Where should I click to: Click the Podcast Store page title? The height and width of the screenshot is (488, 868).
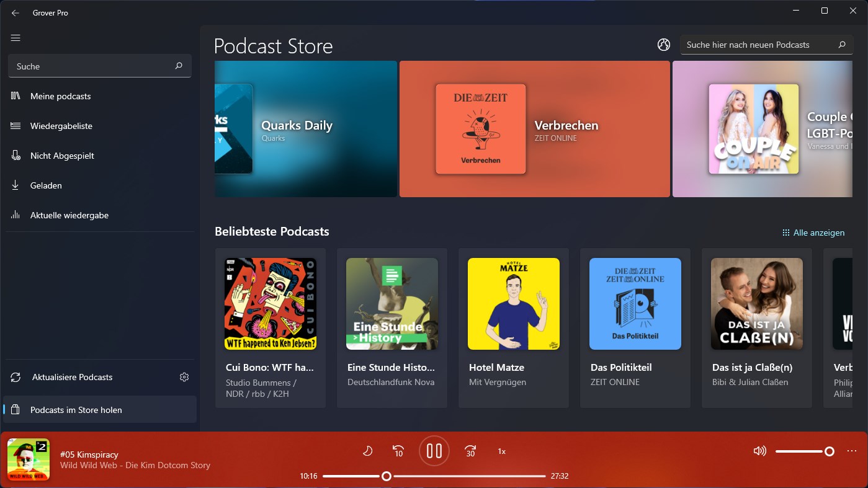tap(274, 47)
